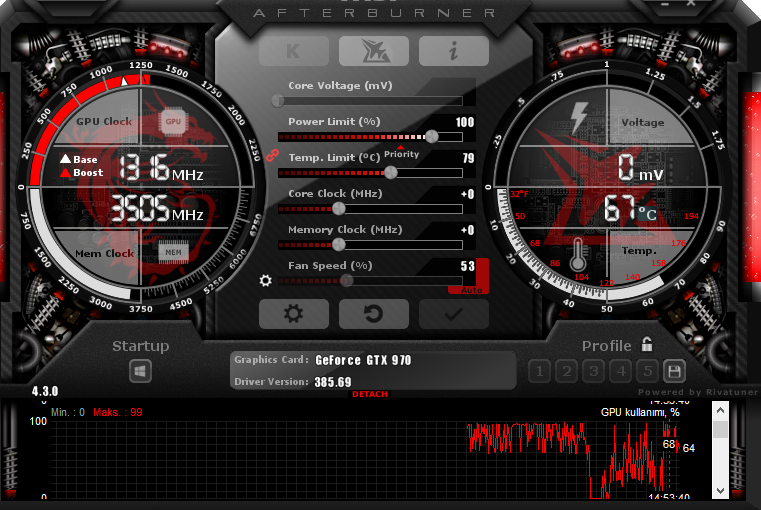Click the Power Limit value 100

pos(465,122)
